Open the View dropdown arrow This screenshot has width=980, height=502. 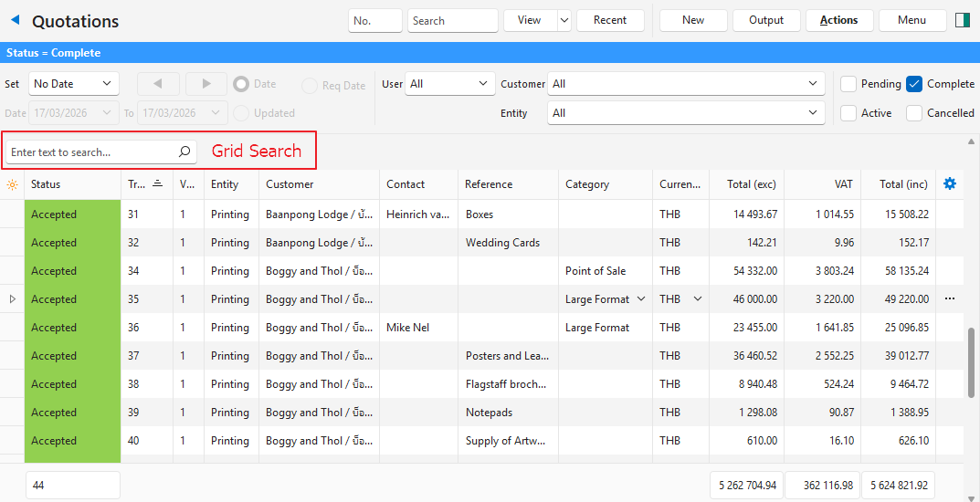(564, 20)
